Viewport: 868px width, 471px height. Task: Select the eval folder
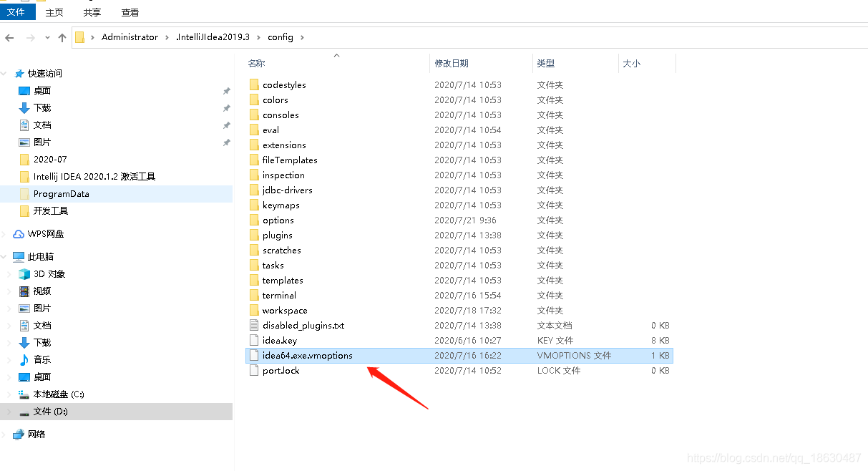coord(270,130)
